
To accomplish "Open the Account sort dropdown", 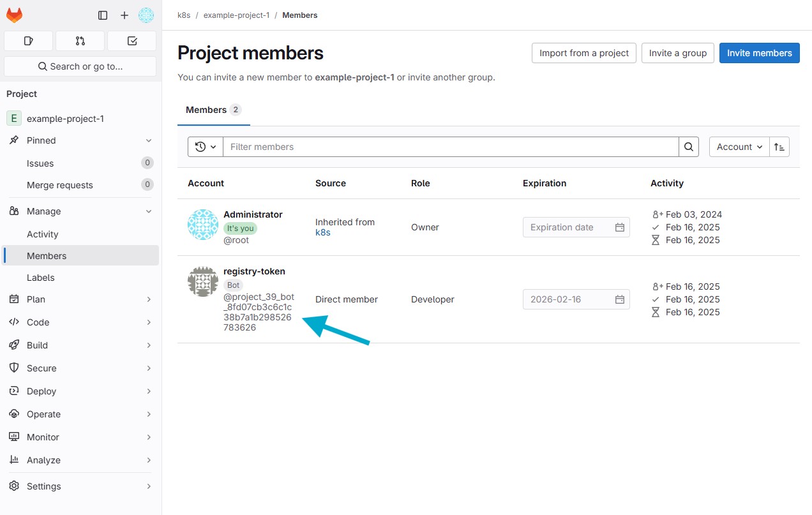I will coord(739,147).
